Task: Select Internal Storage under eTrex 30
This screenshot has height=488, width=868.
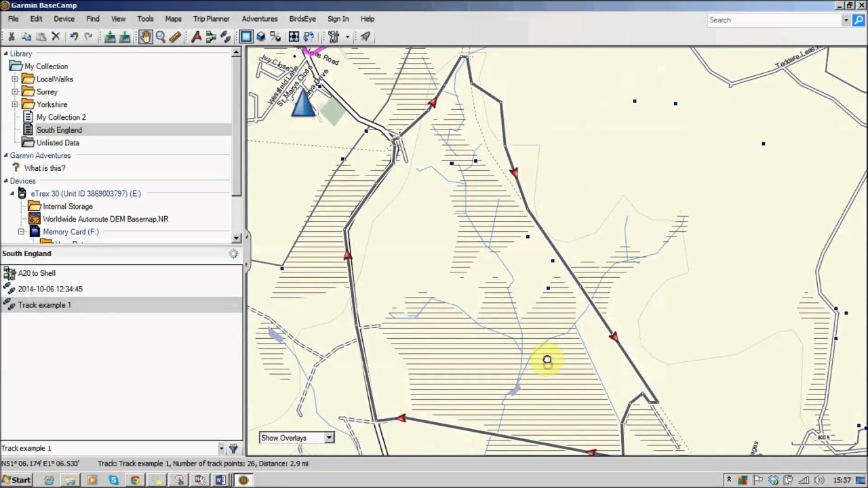Action: 68,206
